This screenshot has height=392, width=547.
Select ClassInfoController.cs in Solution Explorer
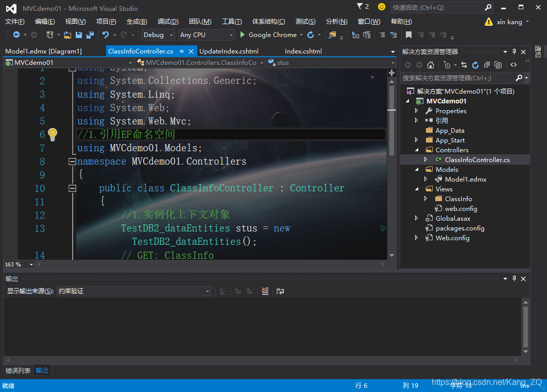point(477,159)
